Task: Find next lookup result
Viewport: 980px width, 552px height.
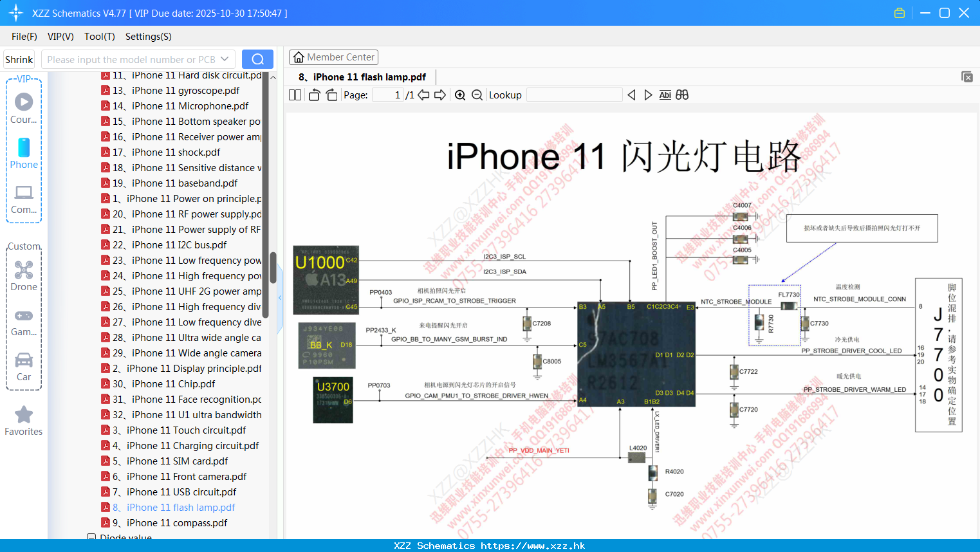Action: [x=648, y=95]
